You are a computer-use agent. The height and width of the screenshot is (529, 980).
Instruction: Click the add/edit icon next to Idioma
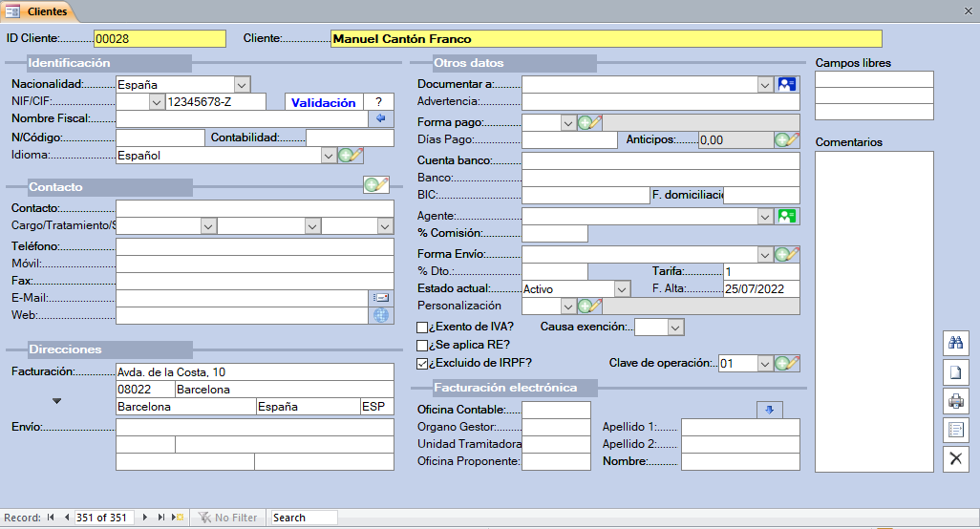tap(351, 155)
